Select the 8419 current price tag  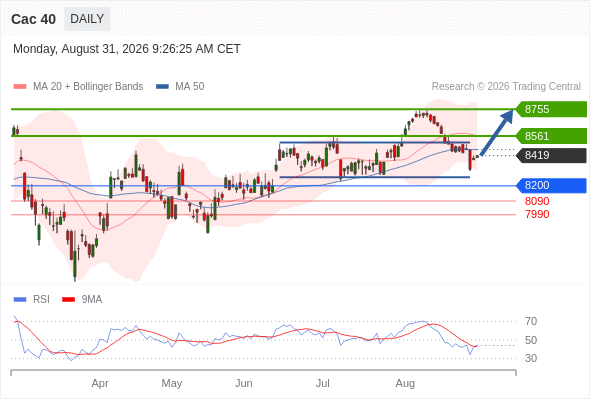(x=551, y=155)
